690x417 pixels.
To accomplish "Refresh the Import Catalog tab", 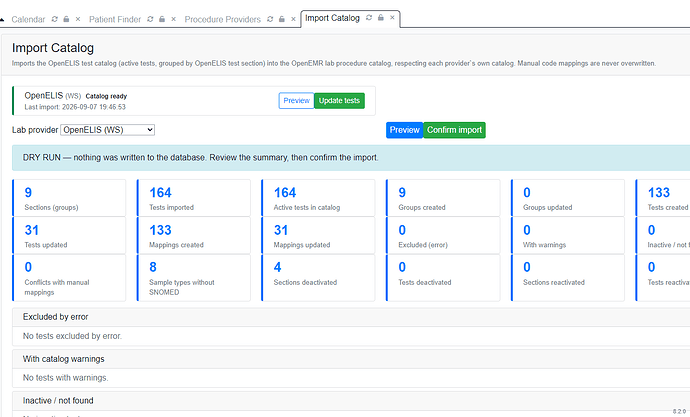I will [369, 18].
